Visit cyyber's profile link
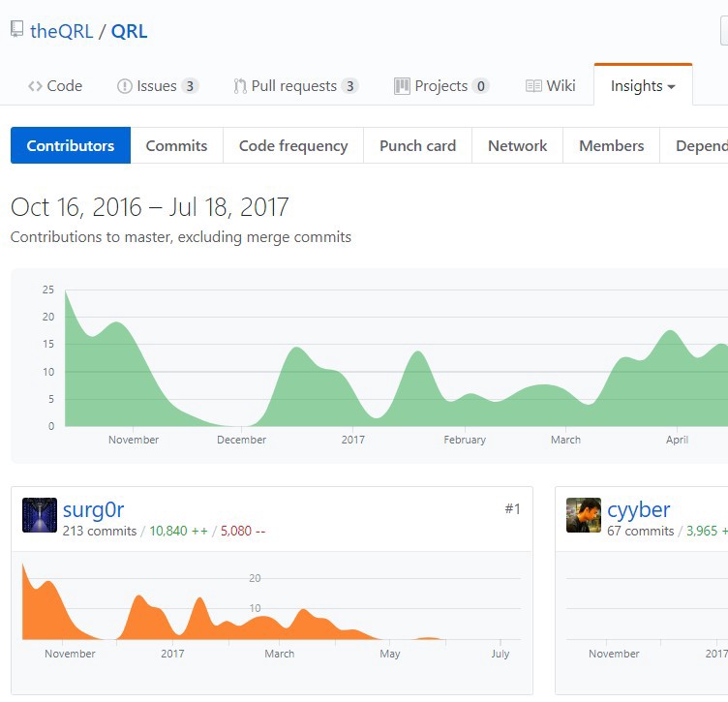728x702 pixels. coord(638,509)
